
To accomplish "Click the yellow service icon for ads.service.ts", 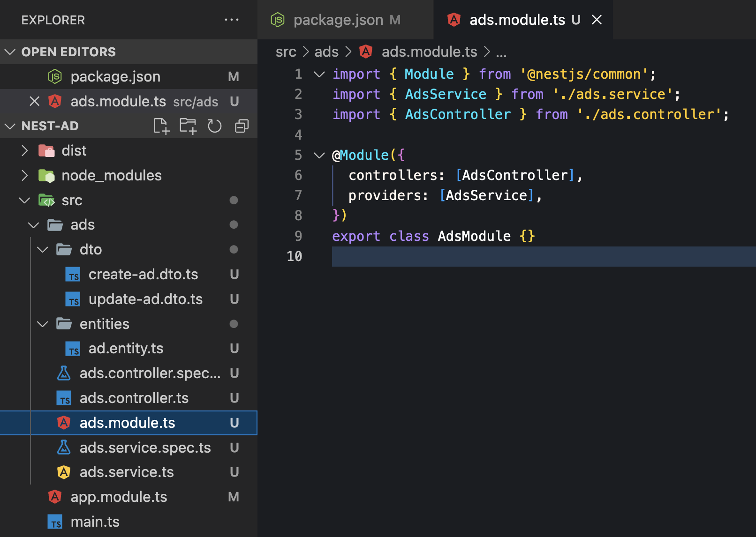I will click(64, 472).
